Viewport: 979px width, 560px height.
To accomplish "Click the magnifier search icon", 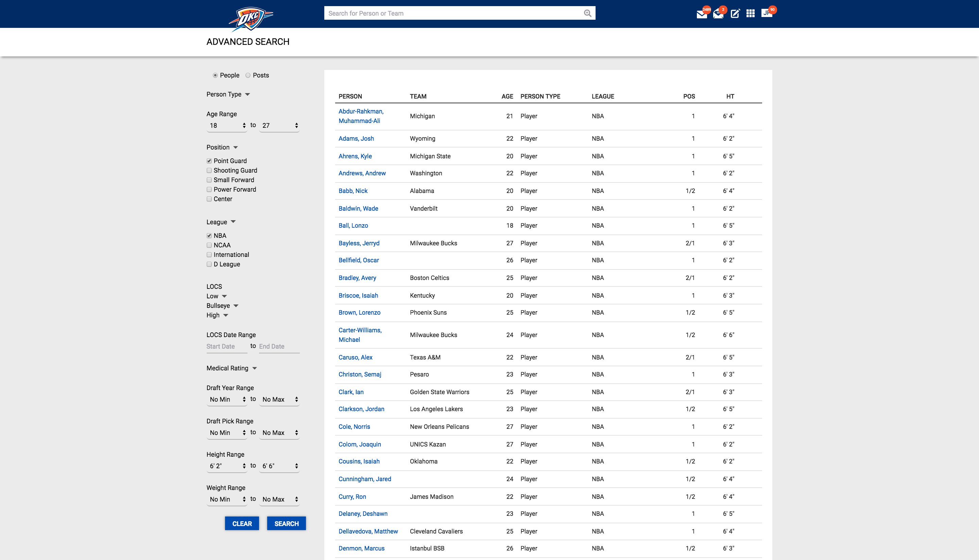I will (x=587, y=14).
